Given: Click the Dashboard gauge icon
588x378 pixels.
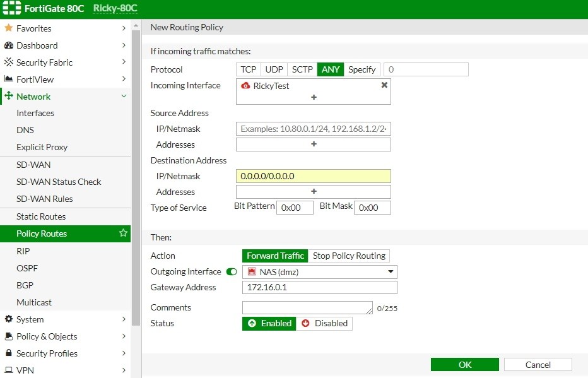Looking at the screenshot, I should (8, 45).
